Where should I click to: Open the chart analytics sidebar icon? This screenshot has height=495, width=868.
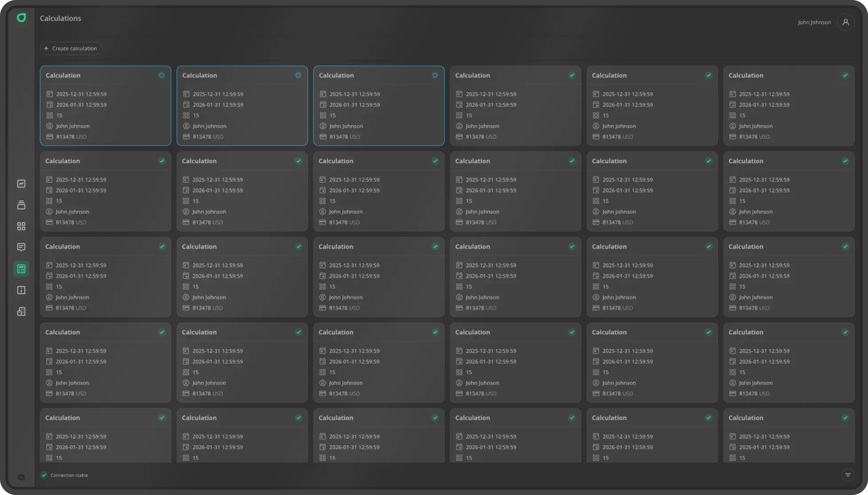pos(21,184)
